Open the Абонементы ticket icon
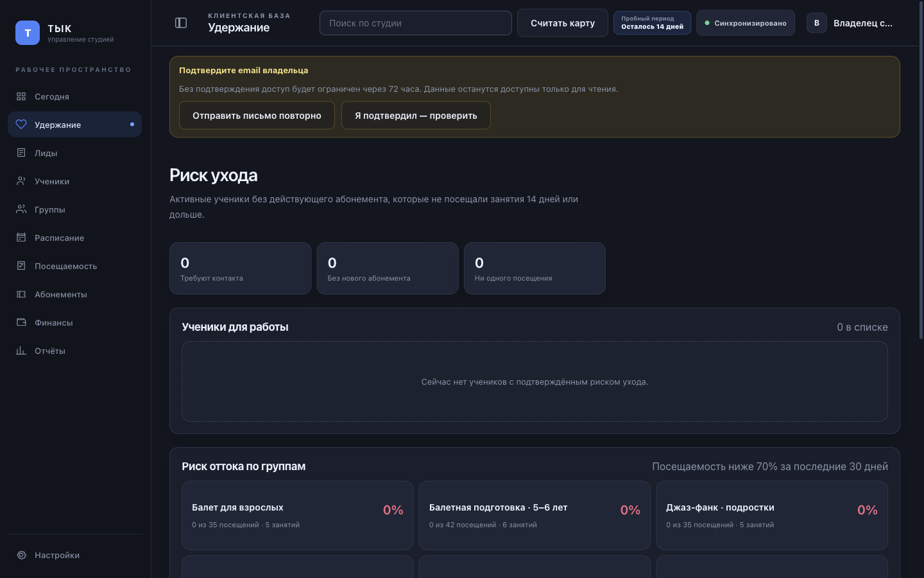Image resolution: width=924 pixels, height=578 pixels. 21,294
